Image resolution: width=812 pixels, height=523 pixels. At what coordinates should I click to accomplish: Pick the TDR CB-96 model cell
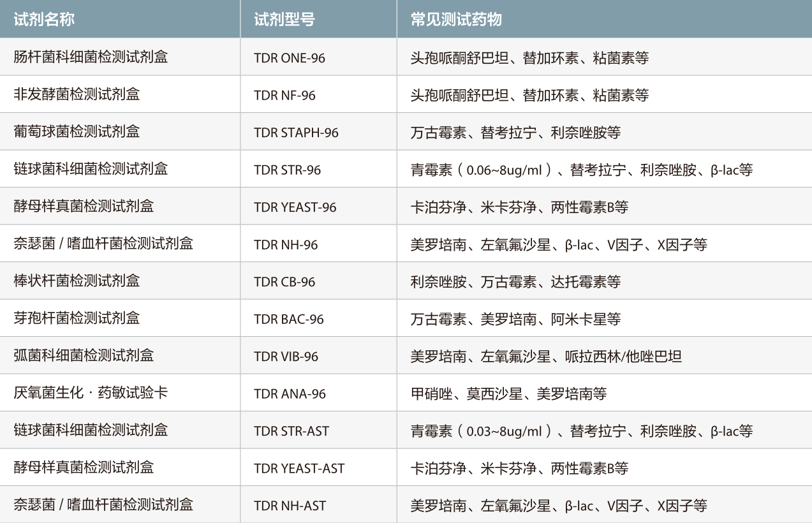click(284, 282)
